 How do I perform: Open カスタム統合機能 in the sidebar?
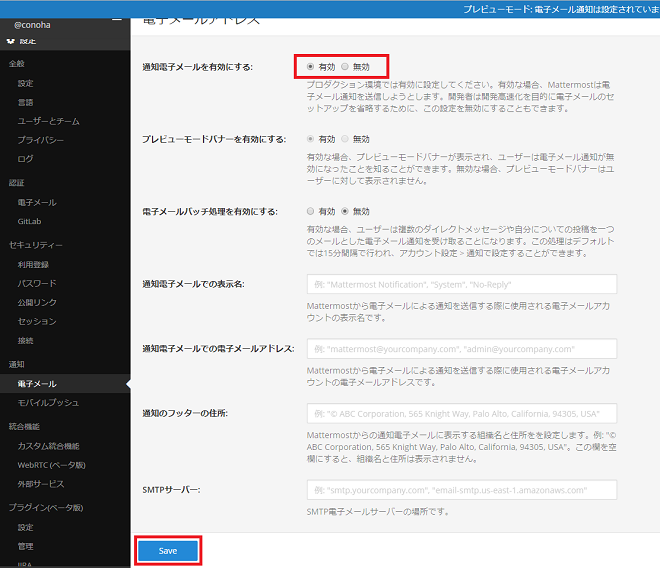pyautogui.click(x=48, y=446)
